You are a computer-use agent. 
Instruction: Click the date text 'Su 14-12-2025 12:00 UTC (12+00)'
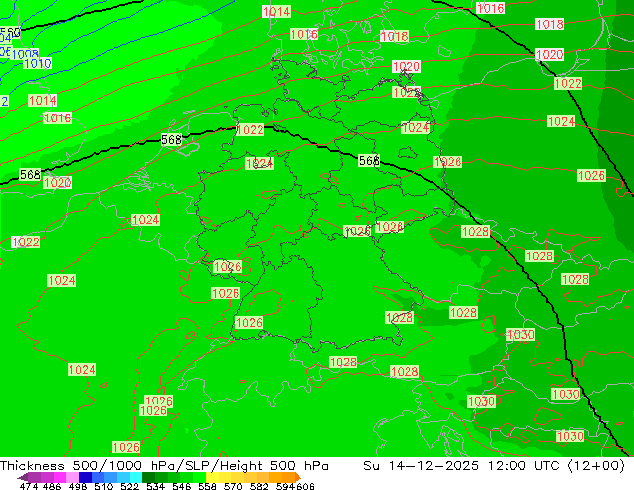click(494, 466)
